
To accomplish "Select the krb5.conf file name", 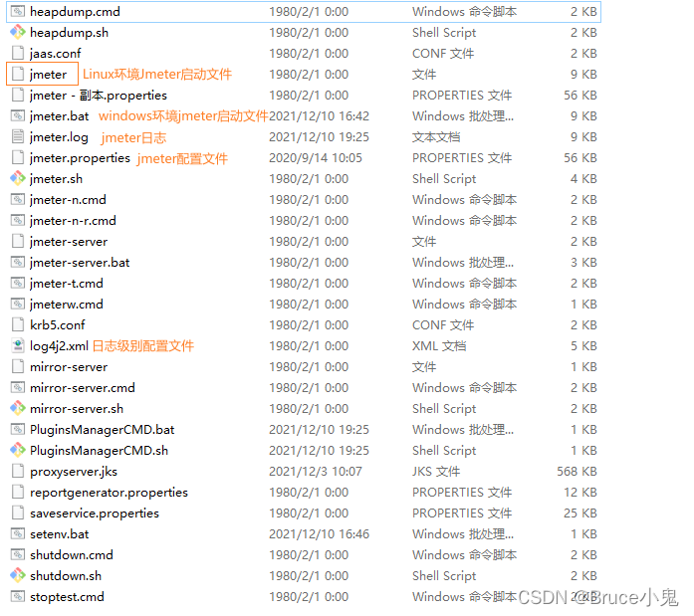I will pyautogui.click(x=58, y=325).
